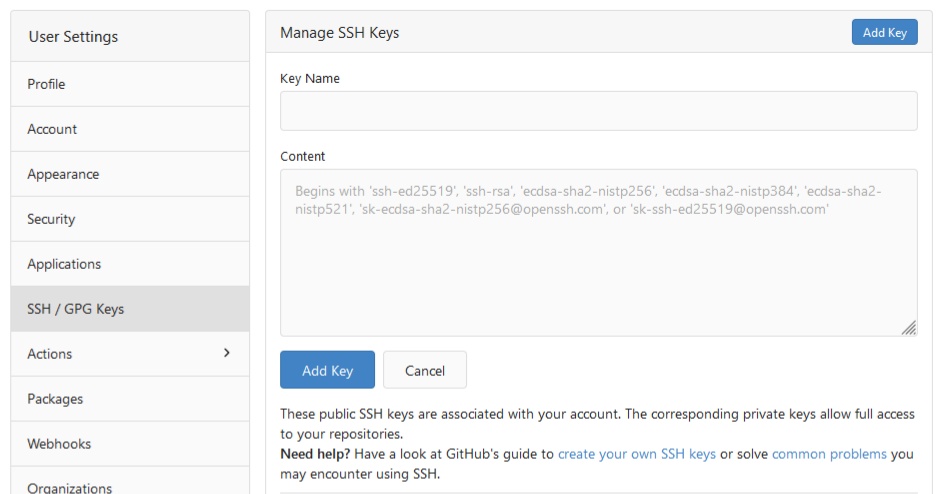Open the Profile settings page
The height and width of the screenshot is (494, 939).
46,84
